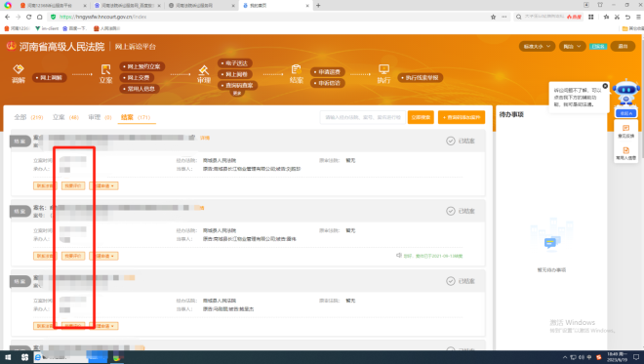Click first case's 已结案 check status icon
The height and width of the screenshot is (364, 644).
[x=451, y=141]
